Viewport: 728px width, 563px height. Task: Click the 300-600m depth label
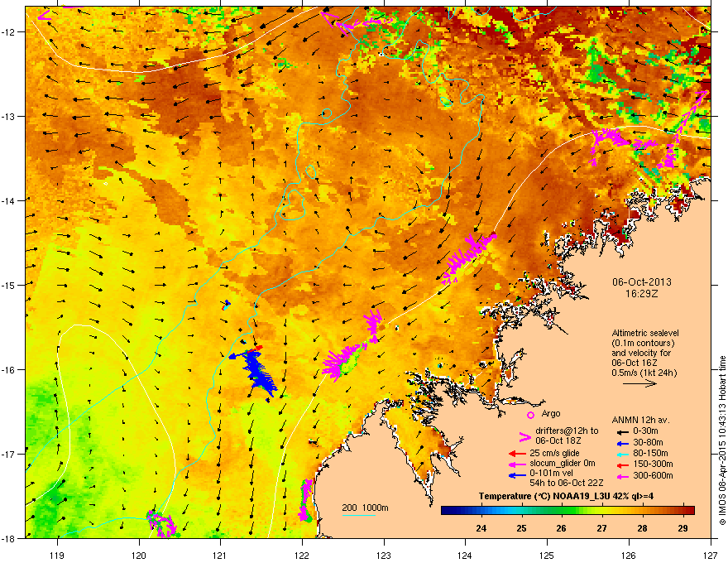653,476
